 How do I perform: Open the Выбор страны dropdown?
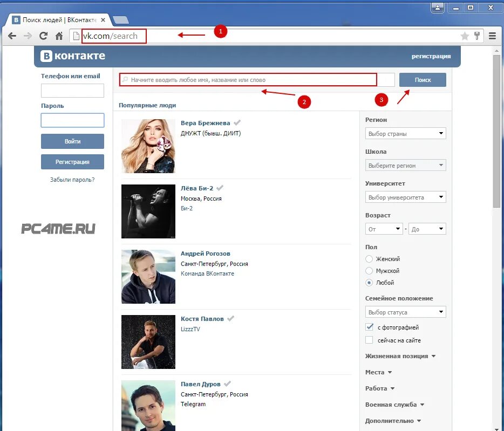coord(406,133)
